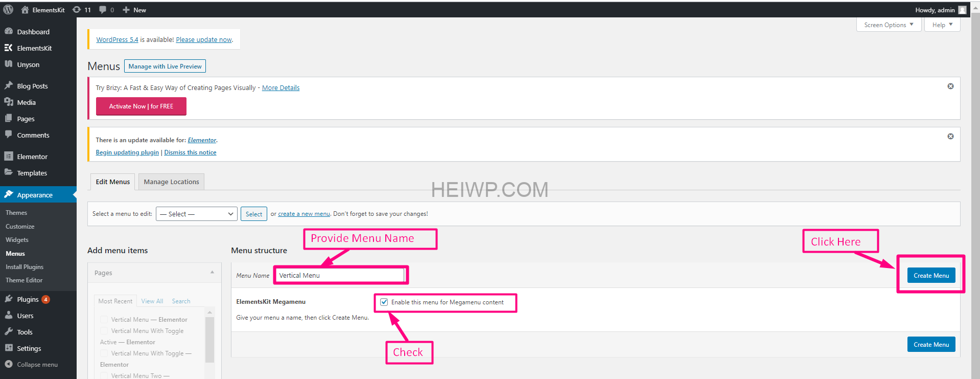Click the top Create Menu button
Screen dimensions: 980x379
(x=931, y=275)
